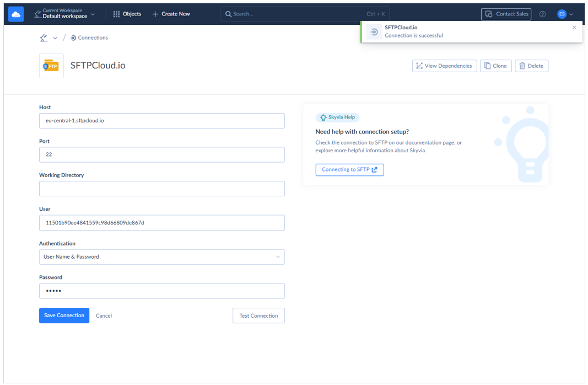Open the Authentication dropdown
The width and height of the screenshot is (588, 385).
(161, 257)
